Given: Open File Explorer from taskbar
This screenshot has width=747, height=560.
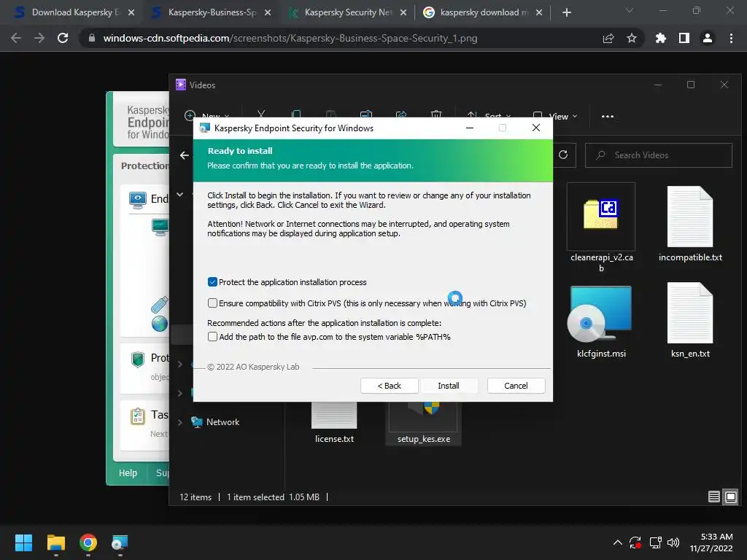Looking at the screenshot, I should coord(55,542).
